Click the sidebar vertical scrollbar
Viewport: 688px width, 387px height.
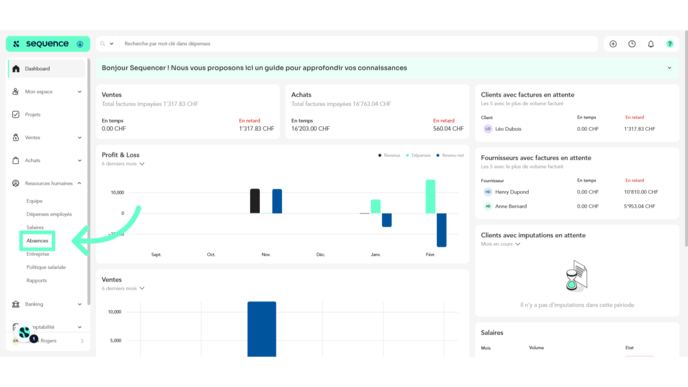click(89, 182)
